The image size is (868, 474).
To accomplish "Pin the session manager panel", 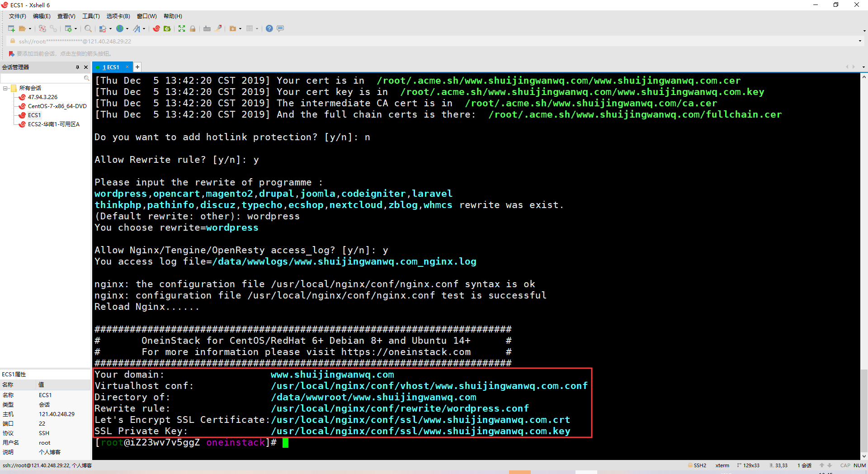I will tap(77, 67).
